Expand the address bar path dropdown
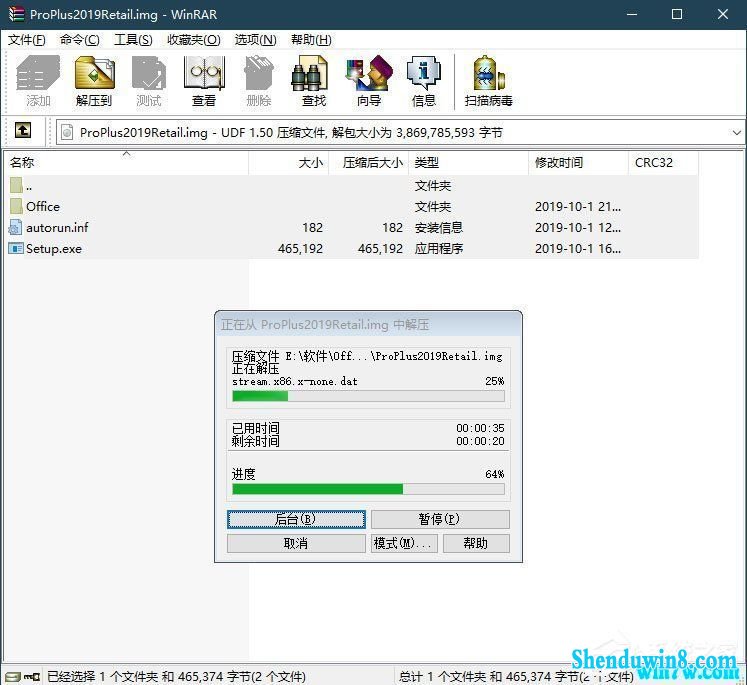This screenshot has width=747, height=685. tap(737, 132)
